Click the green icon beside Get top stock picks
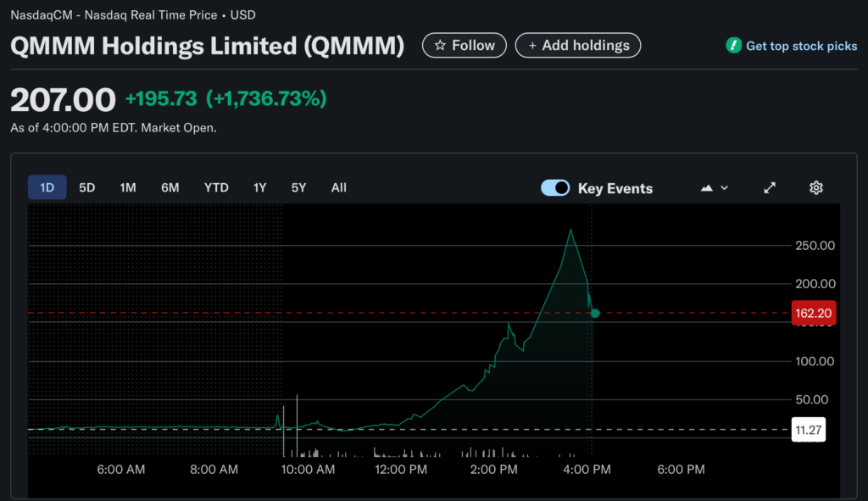 [733, 46]
